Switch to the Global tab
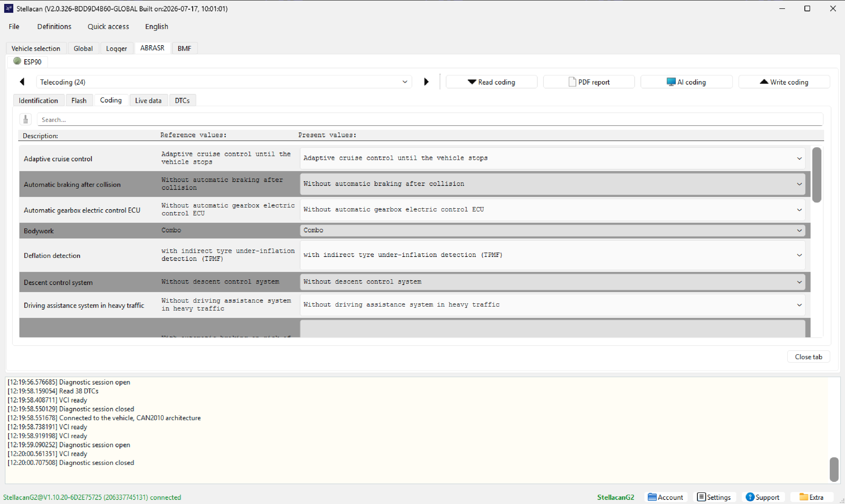The image size is (845, 504). click(83, 48)
